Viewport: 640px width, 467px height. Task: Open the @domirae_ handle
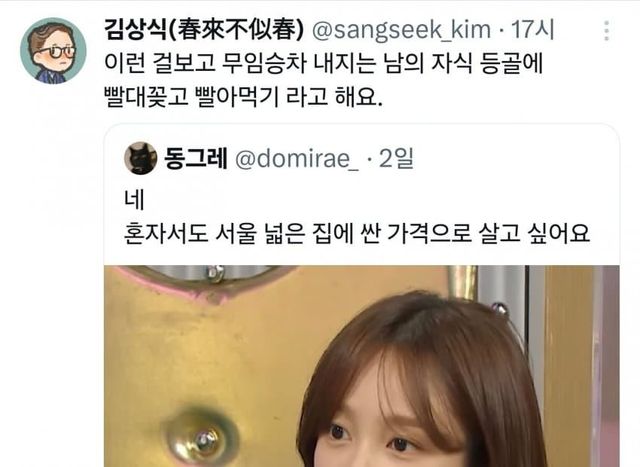pyautogui.click(x=297, y=159)
